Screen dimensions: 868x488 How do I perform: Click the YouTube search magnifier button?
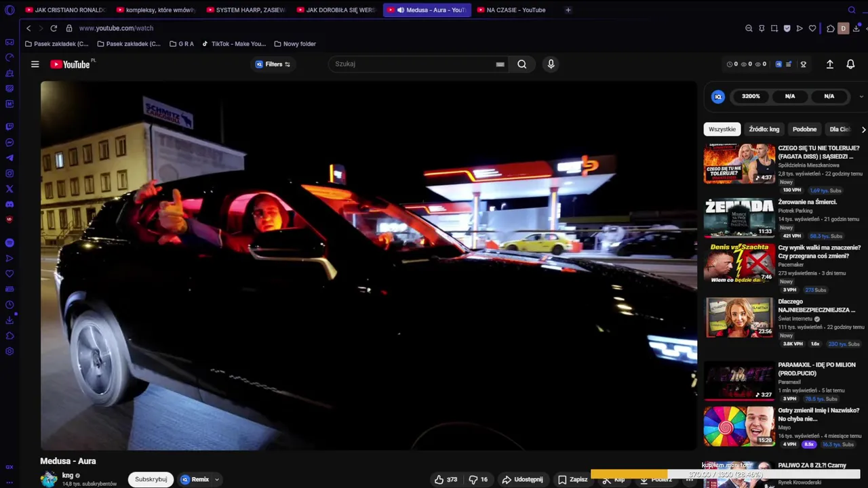(521, 64)
